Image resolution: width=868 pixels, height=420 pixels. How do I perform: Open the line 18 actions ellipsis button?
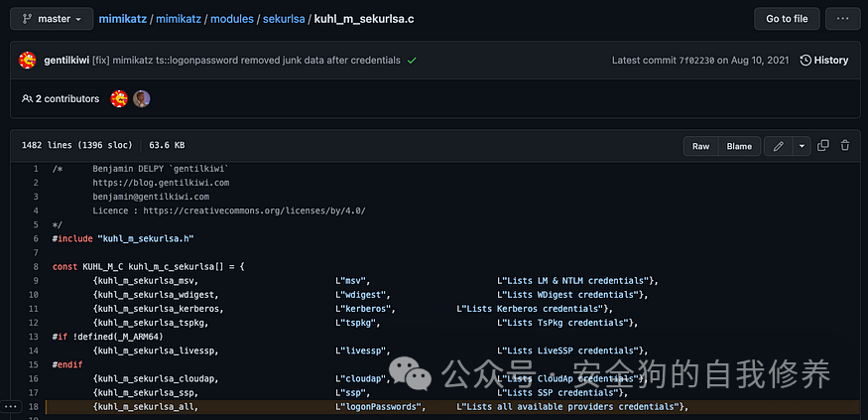[12, 406]
